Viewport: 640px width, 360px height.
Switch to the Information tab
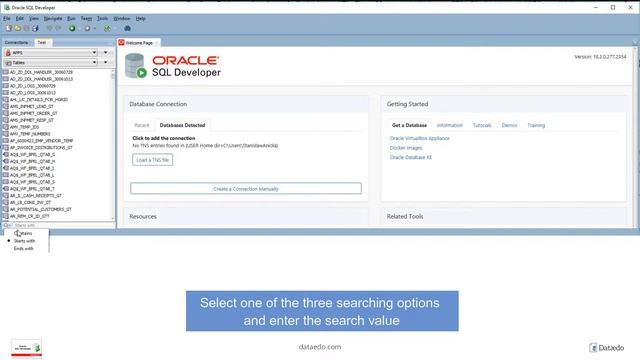[450, 125]
